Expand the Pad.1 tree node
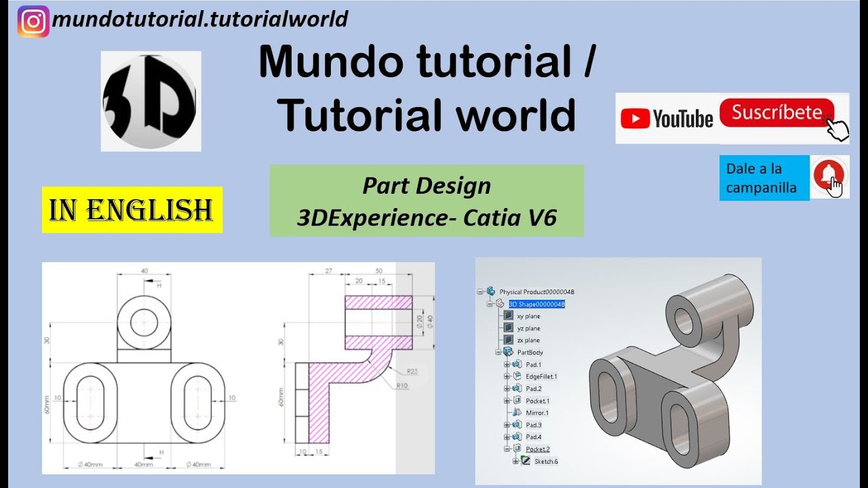 507,364
